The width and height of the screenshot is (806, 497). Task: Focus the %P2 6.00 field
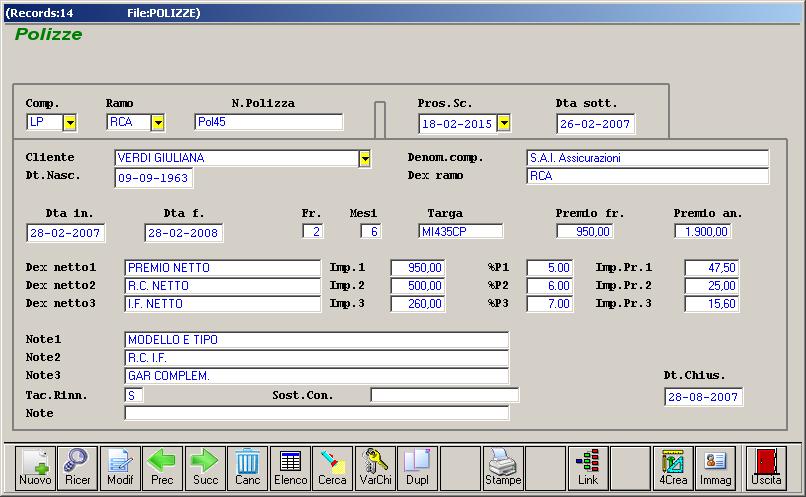tap(550, 286)
